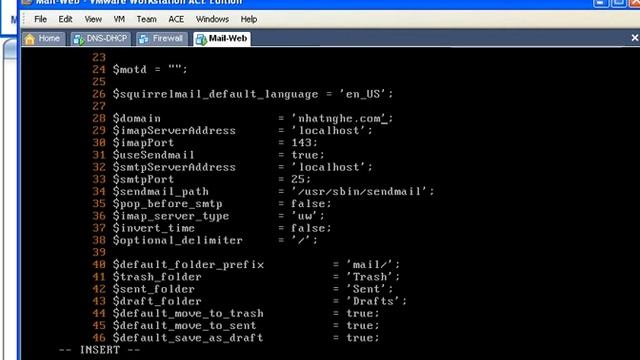
Task: Click the menu bar drag handle
Action: point(24,19)
